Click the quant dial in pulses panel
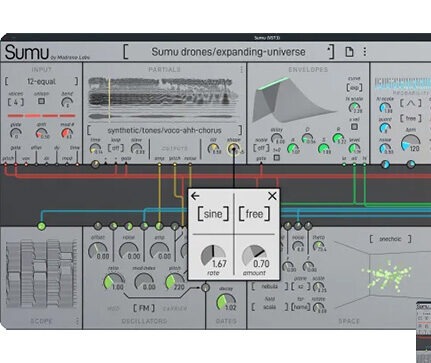This screenshot has height=363, width=431. tap(385, 127)
